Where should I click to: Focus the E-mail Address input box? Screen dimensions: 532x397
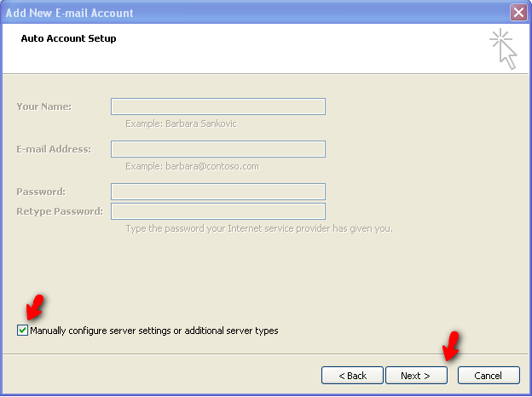click(x=217, y=149)
